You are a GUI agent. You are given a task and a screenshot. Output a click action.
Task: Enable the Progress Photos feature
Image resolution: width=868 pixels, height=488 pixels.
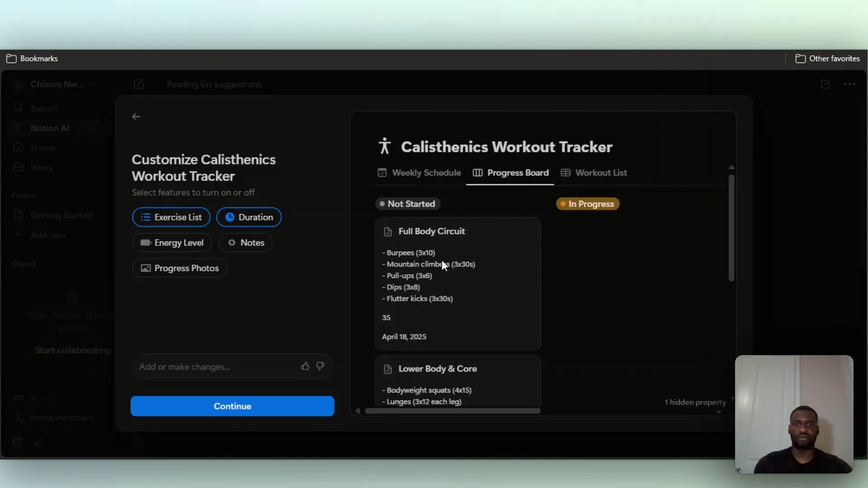click(x=179, y=268)
